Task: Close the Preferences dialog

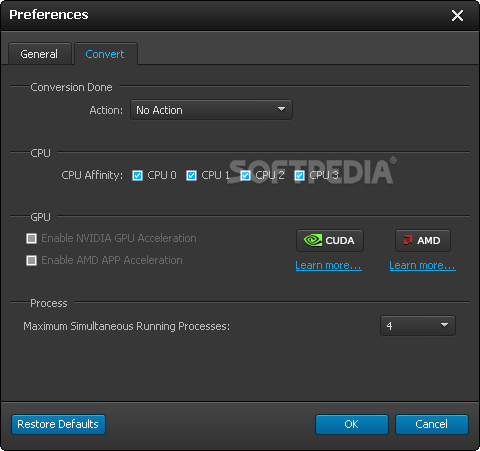Action: 457,15
